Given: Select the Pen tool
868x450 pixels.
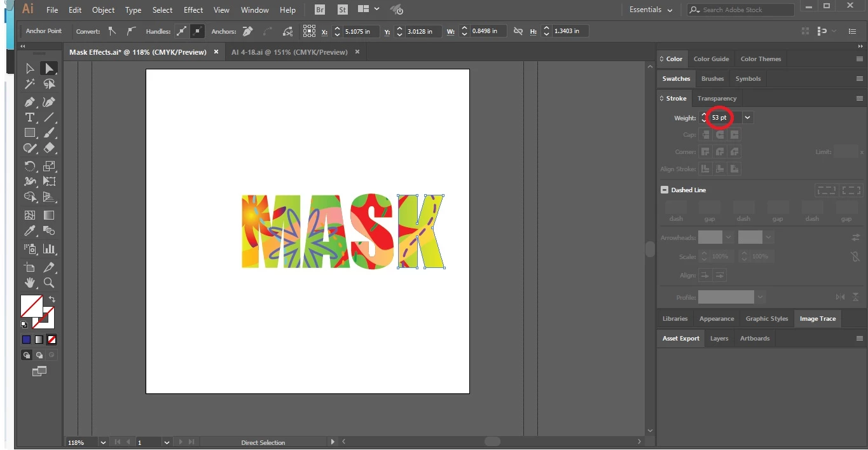Looking at the screenshot, I should tap(30, 102).
